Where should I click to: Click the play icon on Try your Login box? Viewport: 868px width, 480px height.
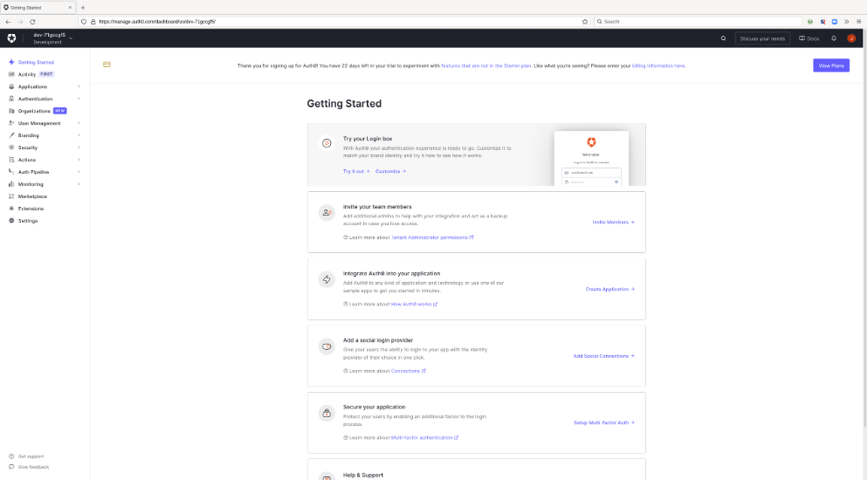pos(327,143)
